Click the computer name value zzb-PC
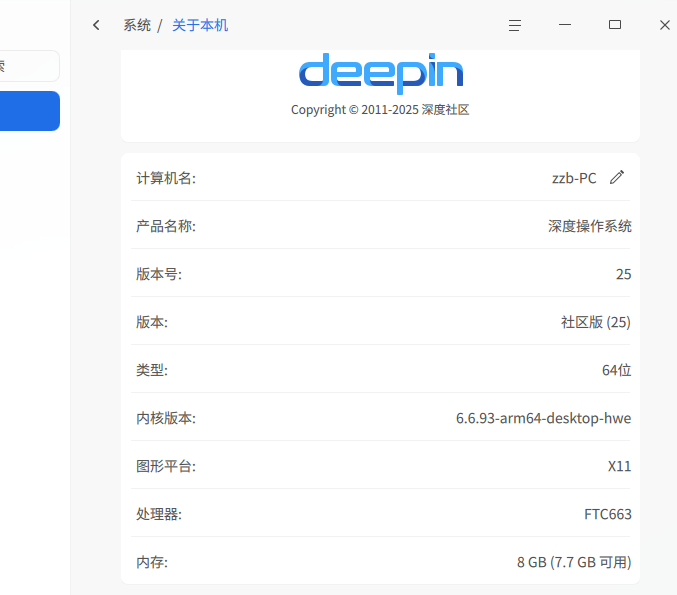The image size is (677, 595). pyautogui.click(x=574, y=178)
